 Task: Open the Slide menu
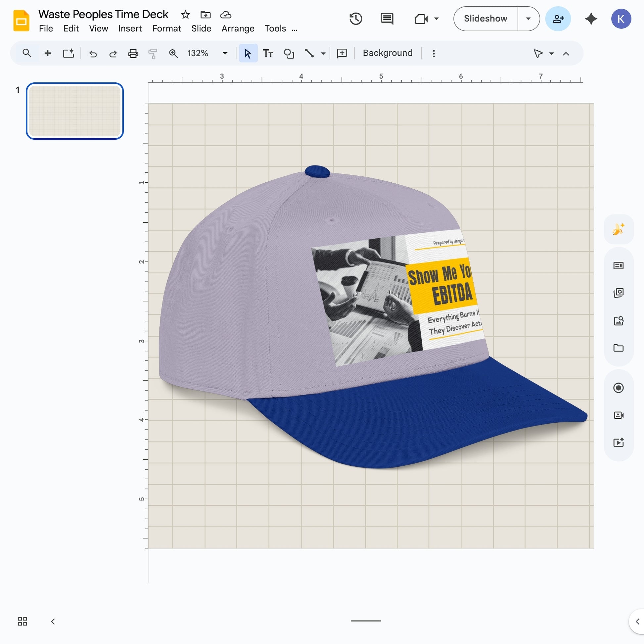point(201,29)
